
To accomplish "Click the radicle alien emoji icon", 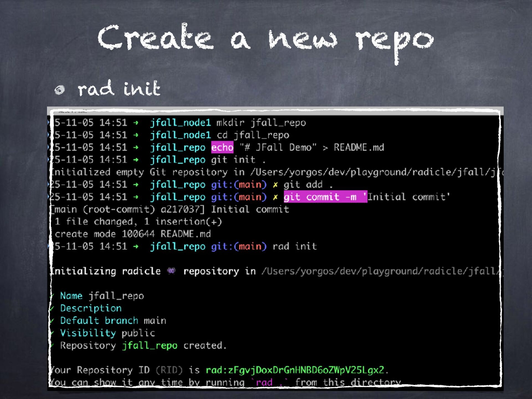I will [172, 271].
